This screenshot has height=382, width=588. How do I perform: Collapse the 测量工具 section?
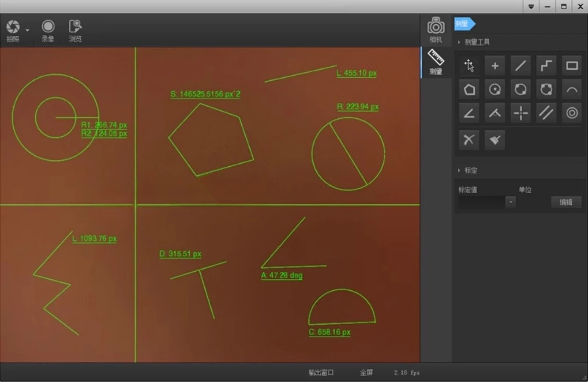(459, 42)
